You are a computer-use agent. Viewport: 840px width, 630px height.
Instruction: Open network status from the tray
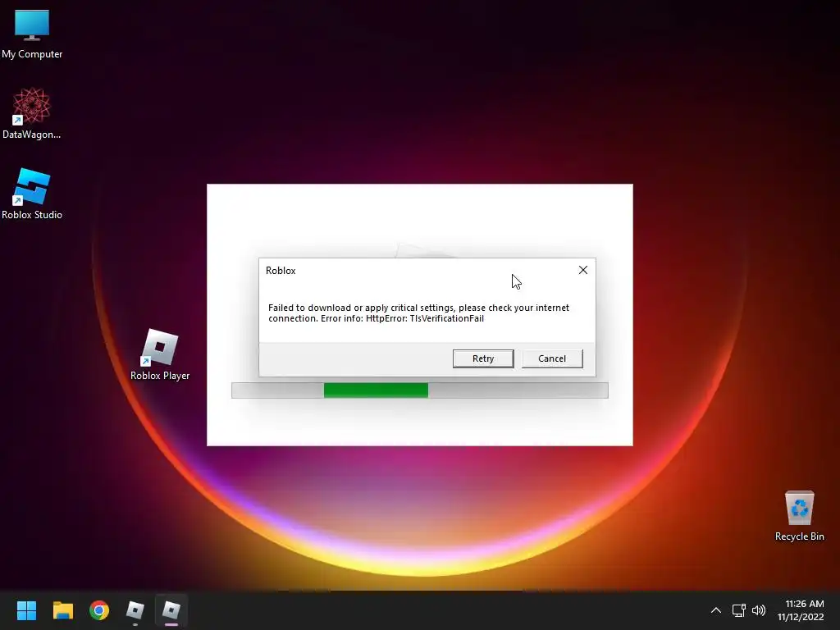click(739, 610)
